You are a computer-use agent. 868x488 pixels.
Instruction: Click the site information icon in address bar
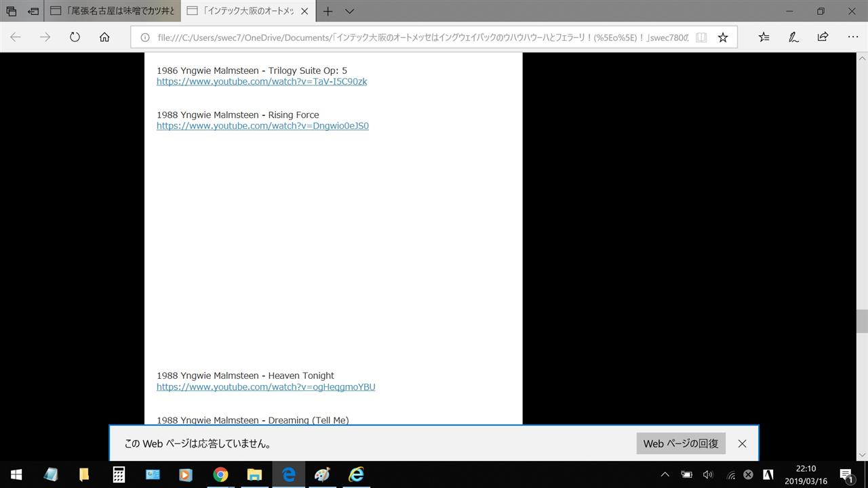[x=144, y=37]
